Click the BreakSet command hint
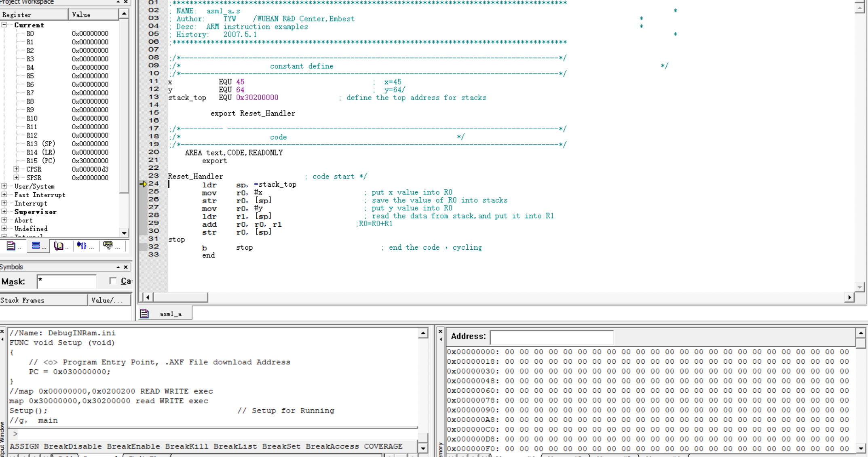Image resolution: width=868 pixels, height=457 pixels. (x=281, y=446)
